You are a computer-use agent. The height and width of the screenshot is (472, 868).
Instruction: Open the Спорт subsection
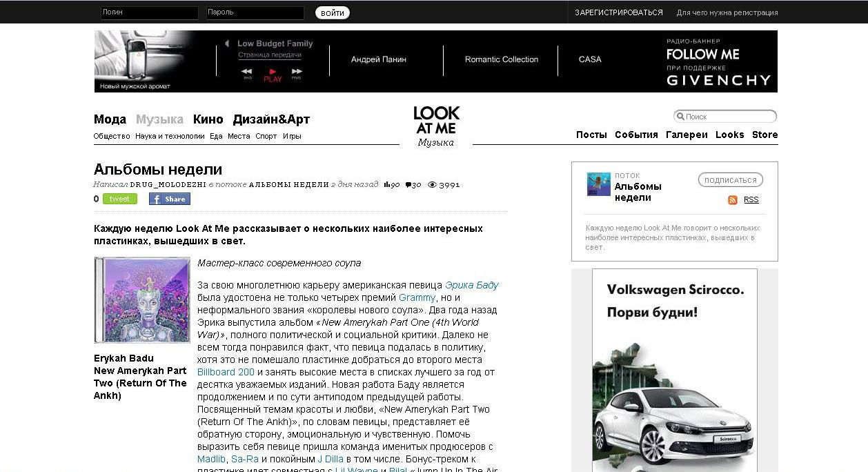266,136
